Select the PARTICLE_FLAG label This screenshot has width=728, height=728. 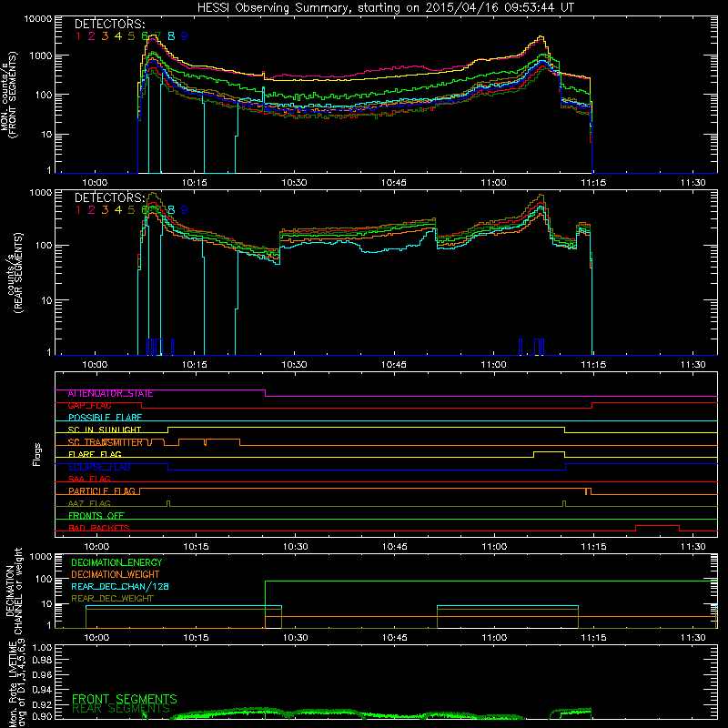(x=102, y=491)
